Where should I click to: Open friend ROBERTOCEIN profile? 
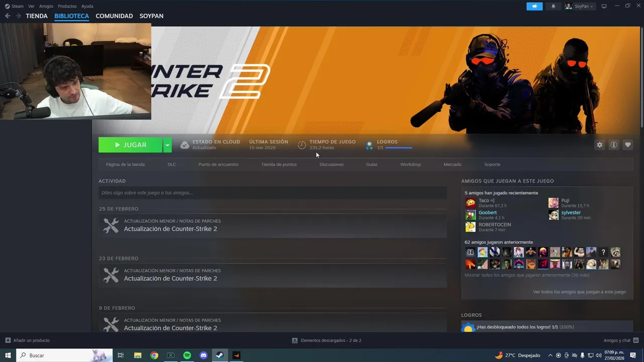(x=495, y=225)
